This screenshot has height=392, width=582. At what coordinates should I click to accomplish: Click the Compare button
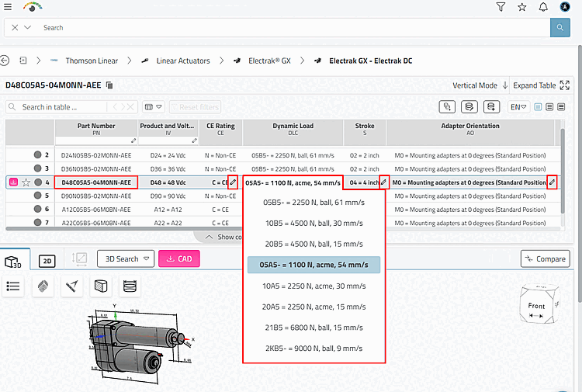[x=546, y=258]
